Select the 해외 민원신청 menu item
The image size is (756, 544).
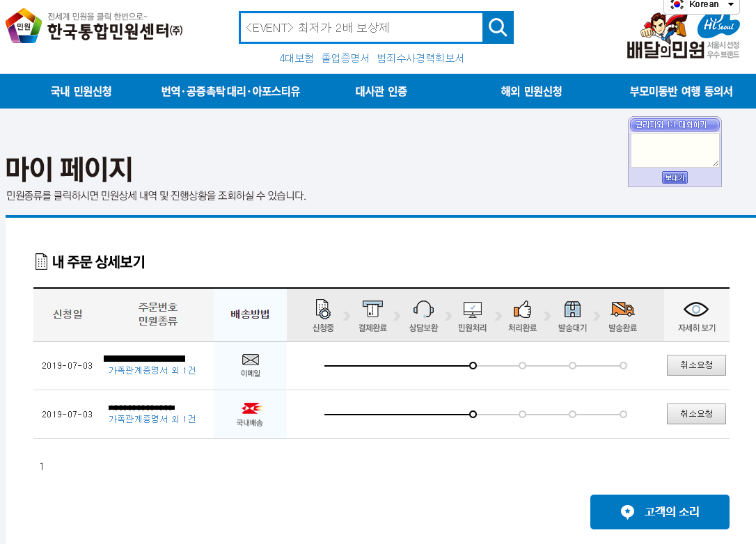[531, 91]
